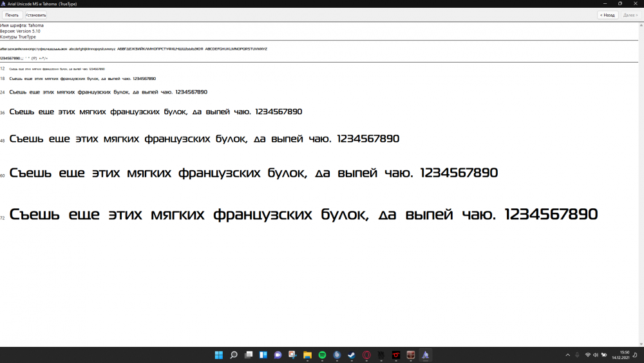Launch the Chat taskbar icon

pos(278,355)
